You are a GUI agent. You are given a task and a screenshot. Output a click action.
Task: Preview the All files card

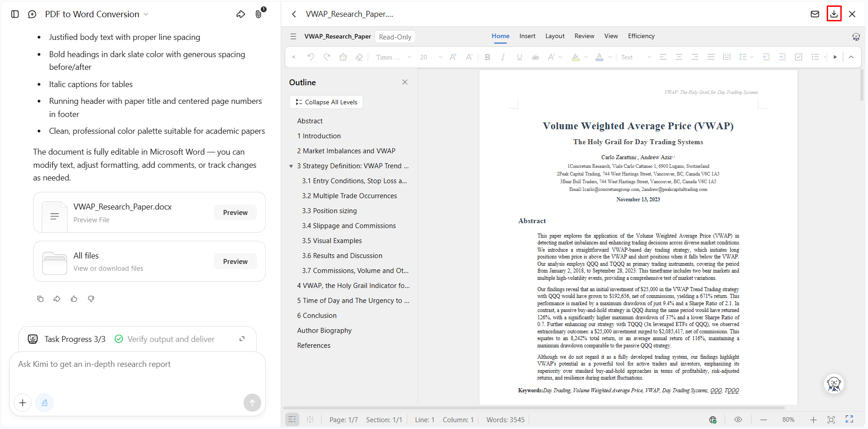click(235, 262)
